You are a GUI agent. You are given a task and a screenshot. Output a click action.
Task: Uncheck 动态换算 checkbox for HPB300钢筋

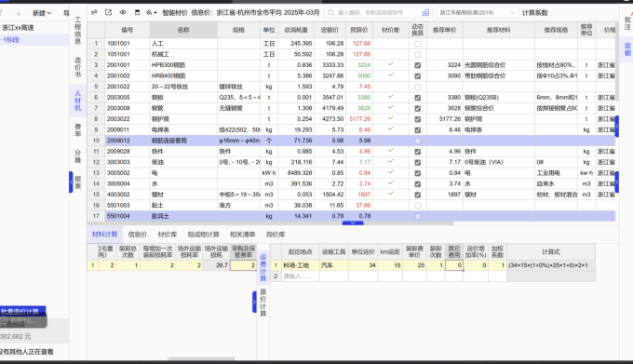(417, 65)
